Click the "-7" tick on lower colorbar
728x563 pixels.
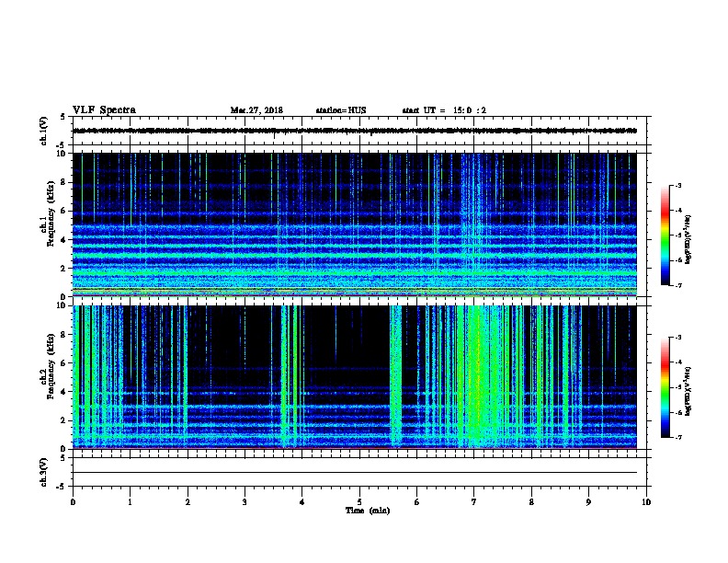point(677,438)
